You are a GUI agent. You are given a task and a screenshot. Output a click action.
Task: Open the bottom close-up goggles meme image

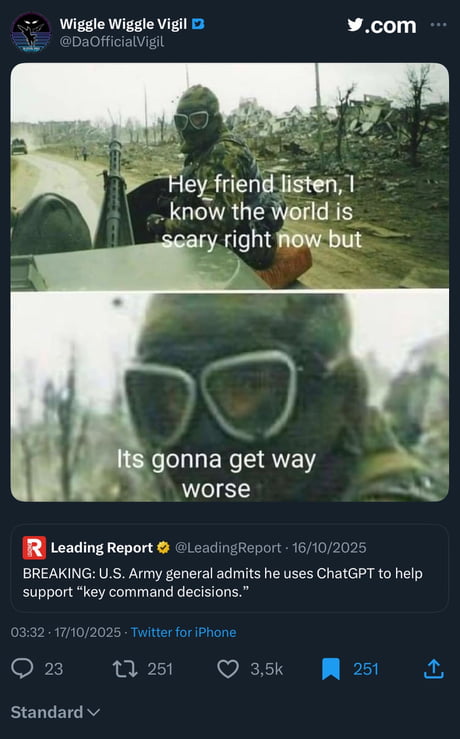(x=230, y=397)
